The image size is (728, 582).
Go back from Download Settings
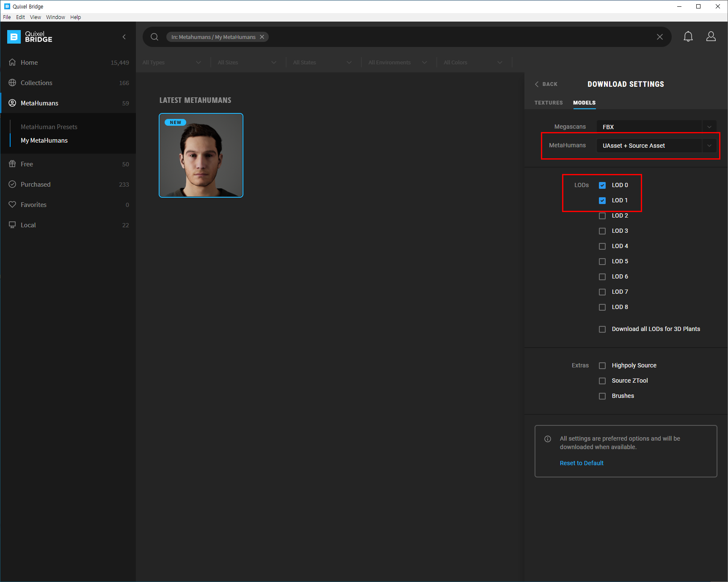[546, 84]
